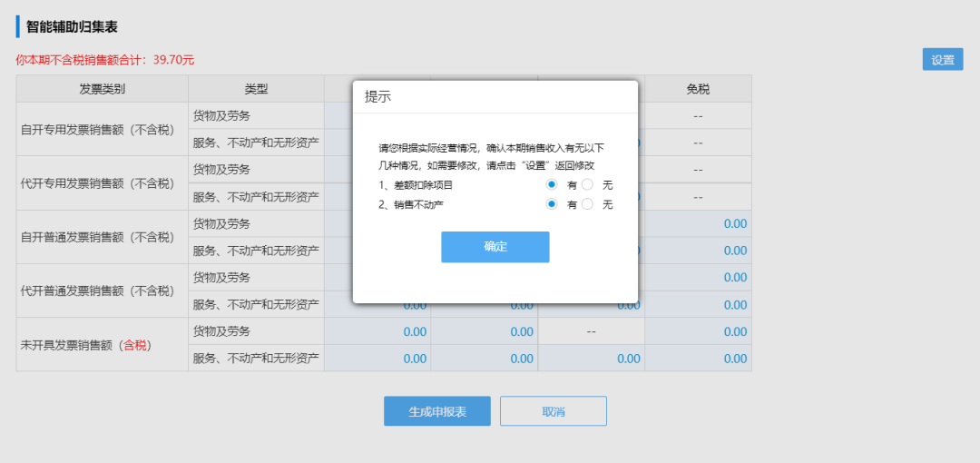Image resolution: width=980 pixels, height=463 pixels.
Task: Click leftmost amount in 未开具发票 服务 row
Action: 377,359
